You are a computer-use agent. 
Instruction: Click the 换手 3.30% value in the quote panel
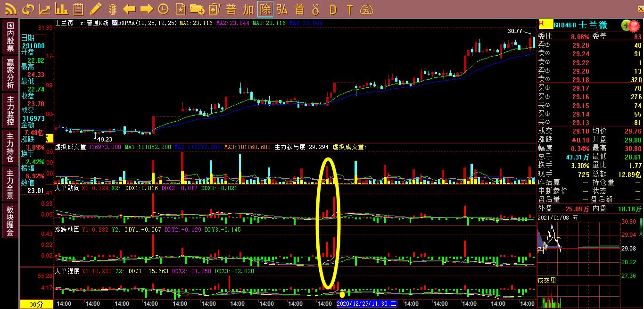(580, 165)
